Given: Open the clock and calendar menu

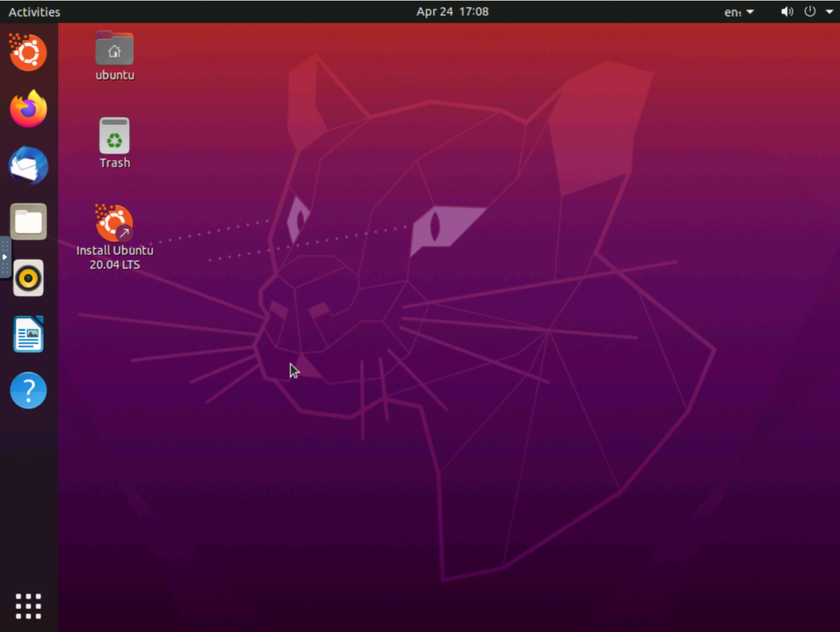Looking at the screenshot, I should (x=452, y=11).
